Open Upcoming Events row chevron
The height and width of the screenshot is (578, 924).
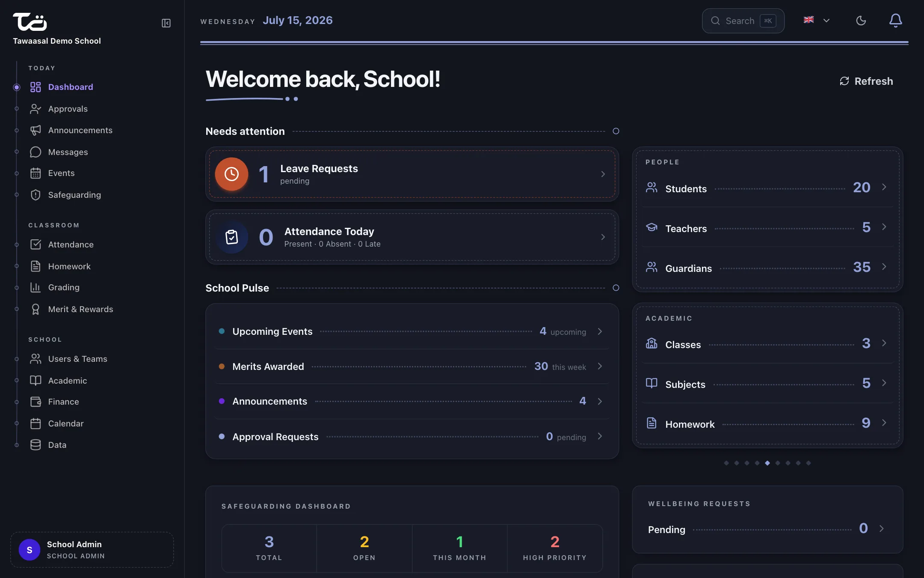[x=600, y=331]
